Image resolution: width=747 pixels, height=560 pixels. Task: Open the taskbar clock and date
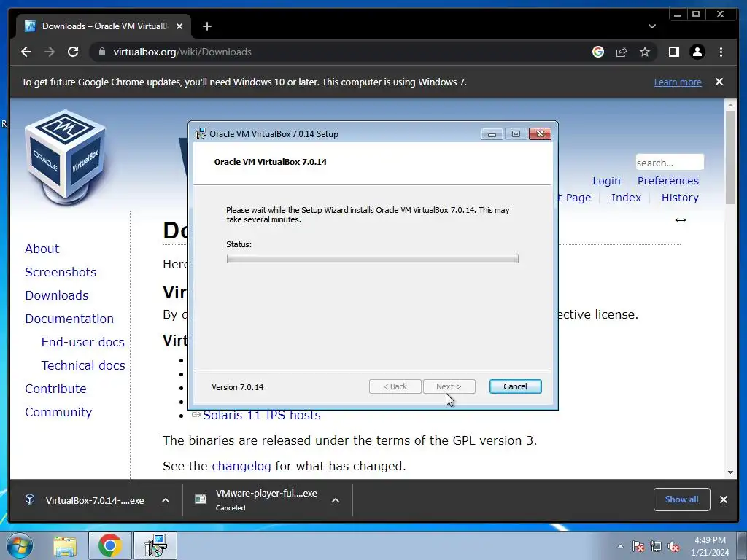tap(710, 546)
